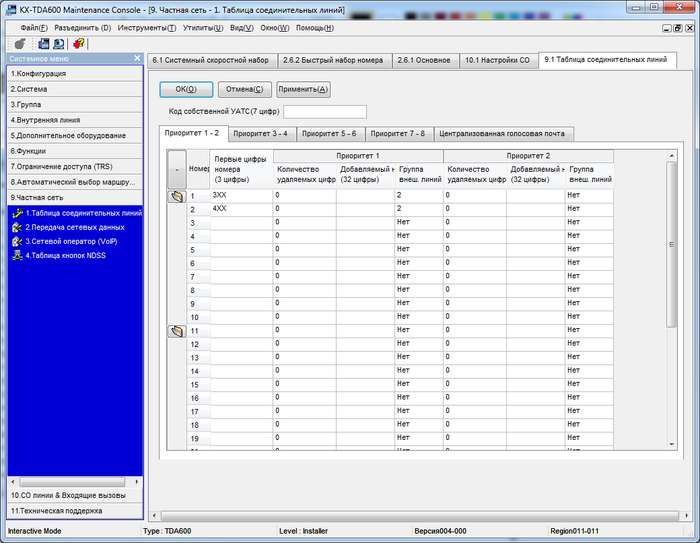700x543 pixels.
Task: Open the Таблица соединительных линий sidebar item
Action: pos(83,213)
